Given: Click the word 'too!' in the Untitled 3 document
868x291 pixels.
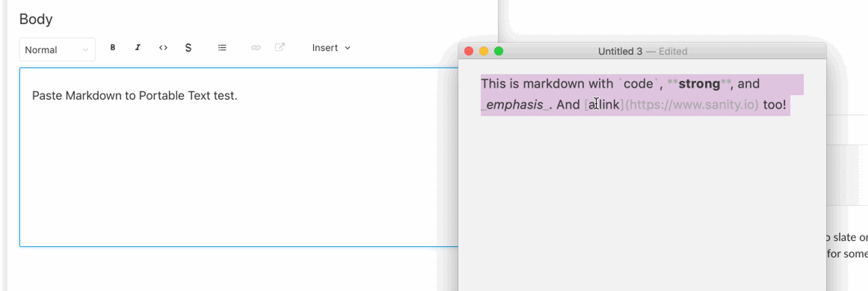Looking at the screenshot, I should tap(774, 104).
